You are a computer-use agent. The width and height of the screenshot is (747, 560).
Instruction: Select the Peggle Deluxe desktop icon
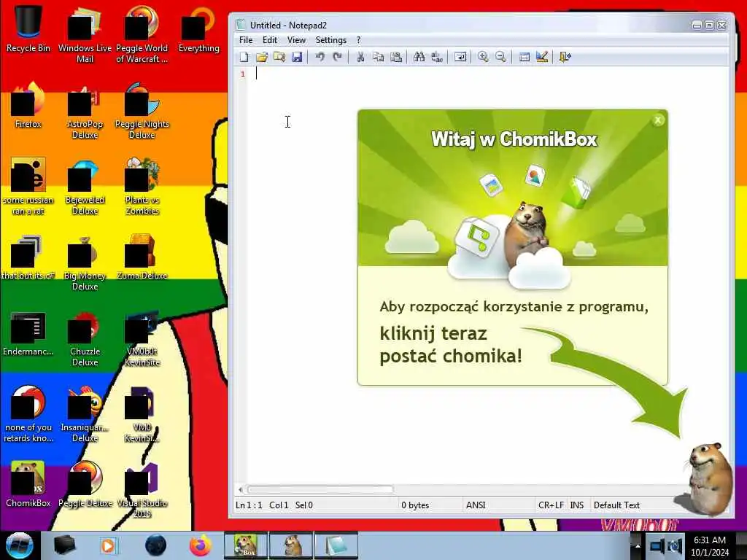(x=85, y=483)
